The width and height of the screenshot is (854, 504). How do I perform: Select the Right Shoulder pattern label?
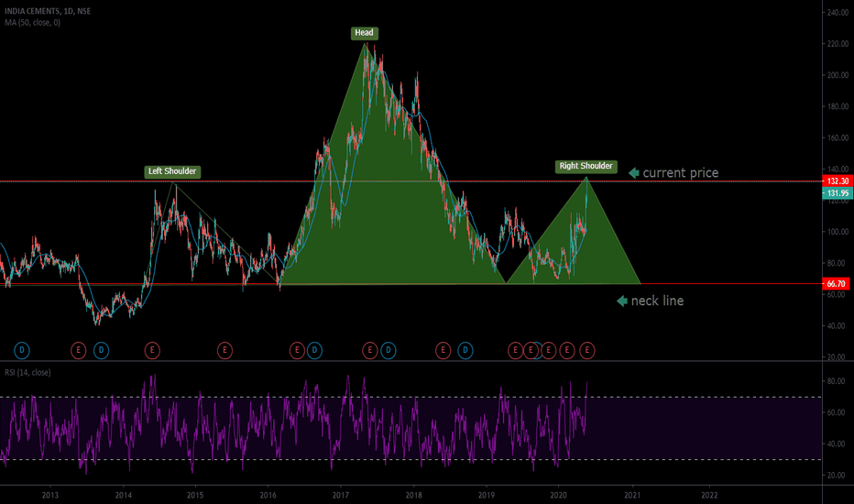click(586, 166)
